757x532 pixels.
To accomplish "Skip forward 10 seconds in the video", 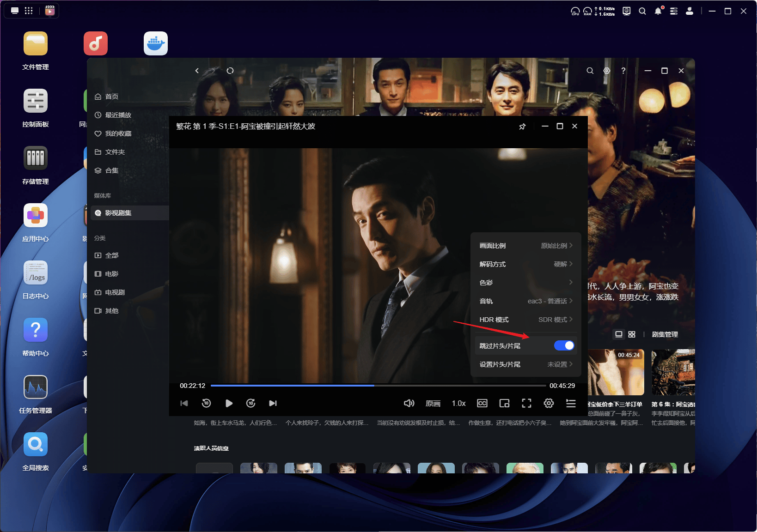I will pyautogui.click(x=250, y=403).
